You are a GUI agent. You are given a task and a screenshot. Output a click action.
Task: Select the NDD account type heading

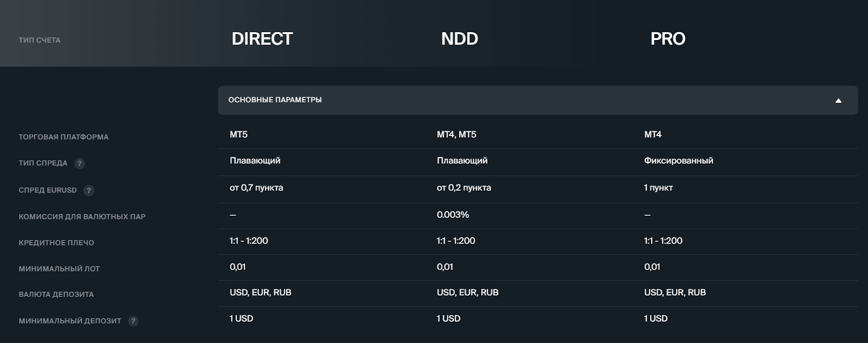pos(459,39)
